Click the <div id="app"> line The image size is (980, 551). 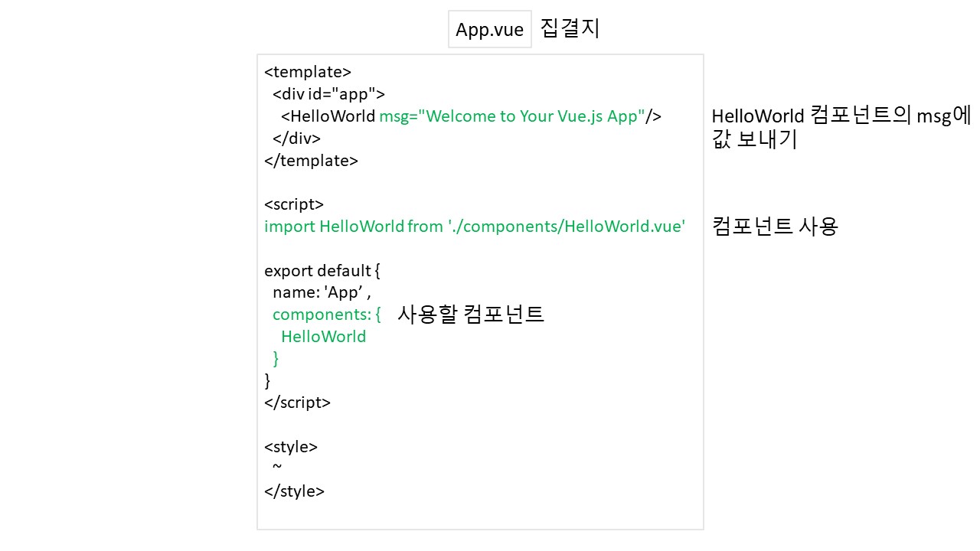click(328, 94)
